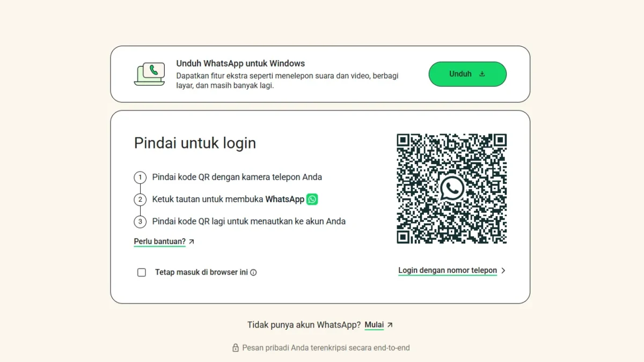
Task: Enable Tetap masuk di browser ini checkbox
Action: pyautogui.click(x=142, y=272)
